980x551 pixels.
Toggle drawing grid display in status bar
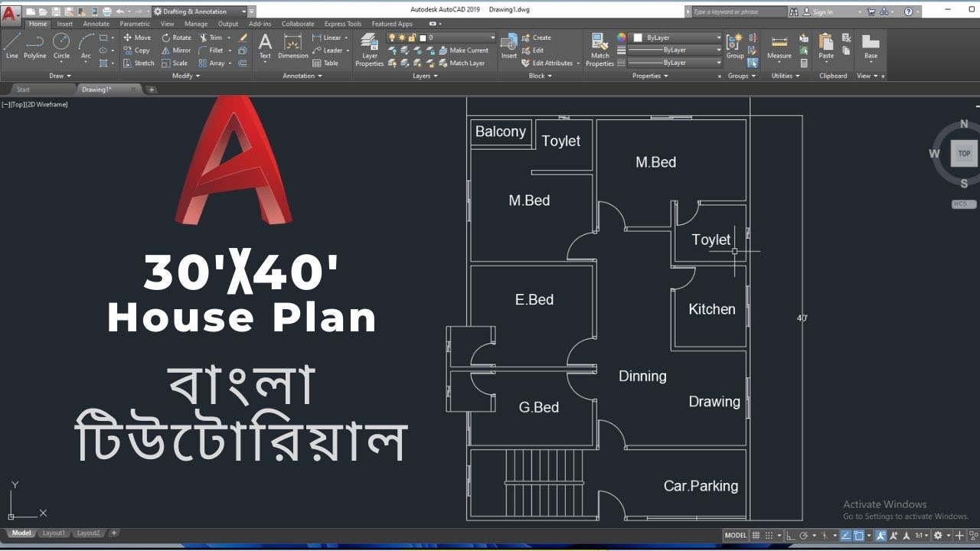756,536
